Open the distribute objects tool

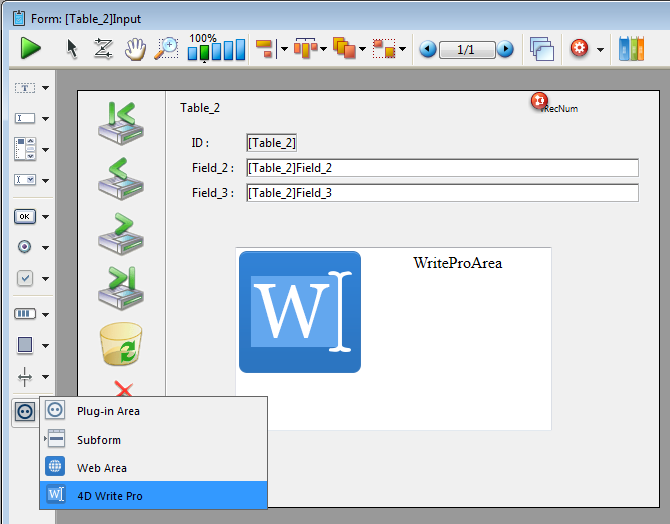pyautogui.click(x=305, y=48)
